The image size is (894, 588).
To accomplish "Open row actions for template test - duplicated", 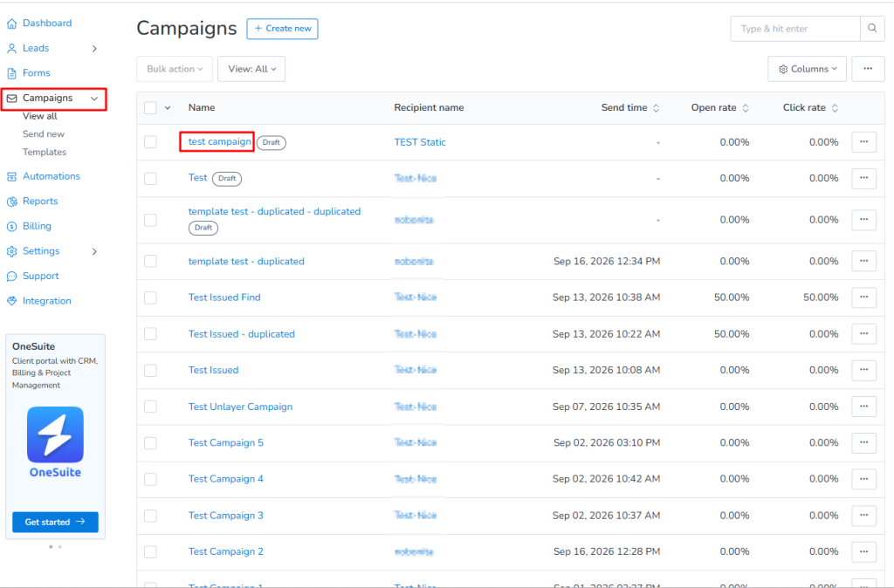I will 863,261.
